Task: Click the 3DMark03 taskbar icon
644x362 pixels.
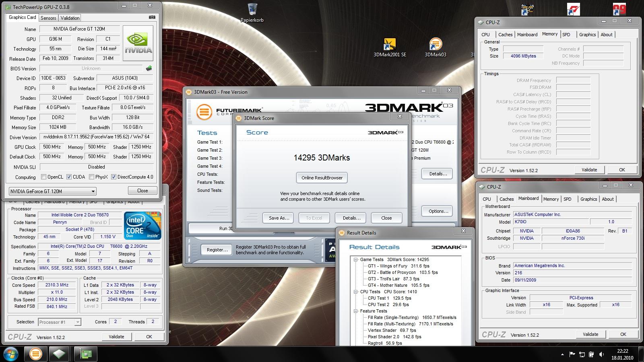Action: click(x=35, y=354)
